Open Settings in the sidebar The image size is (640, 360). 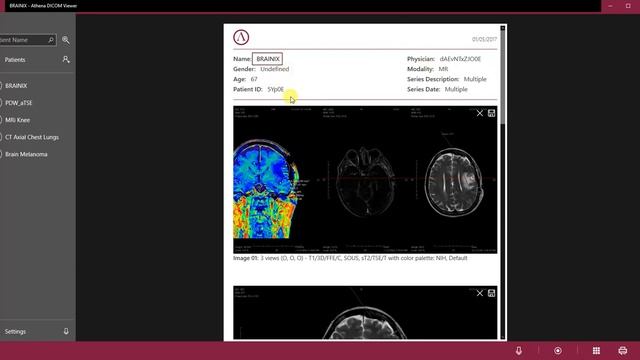point(15,331)
